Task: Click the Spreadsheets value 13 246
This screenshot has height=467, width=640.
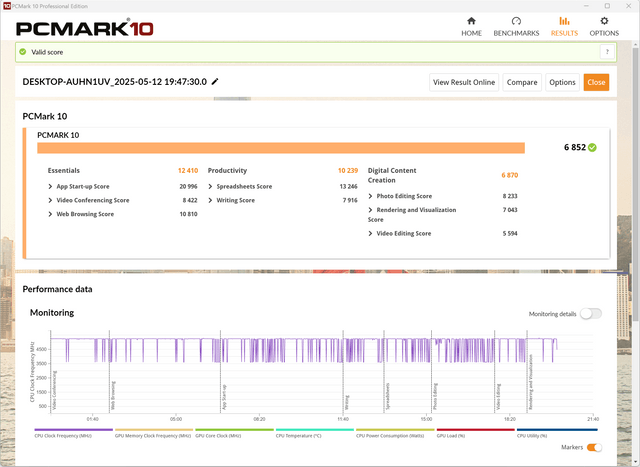Action: (x=348, y=187)
